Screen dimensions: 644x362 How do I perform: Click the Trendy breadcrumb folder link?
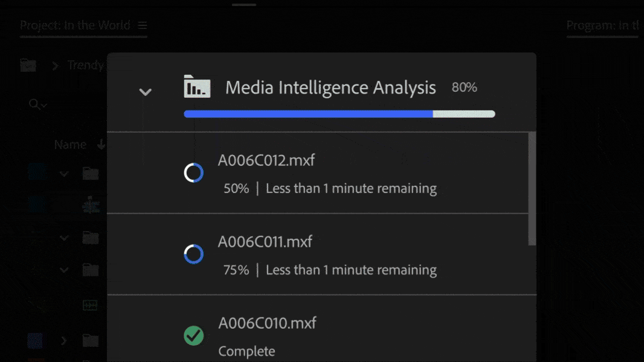(x=85, y=65)
